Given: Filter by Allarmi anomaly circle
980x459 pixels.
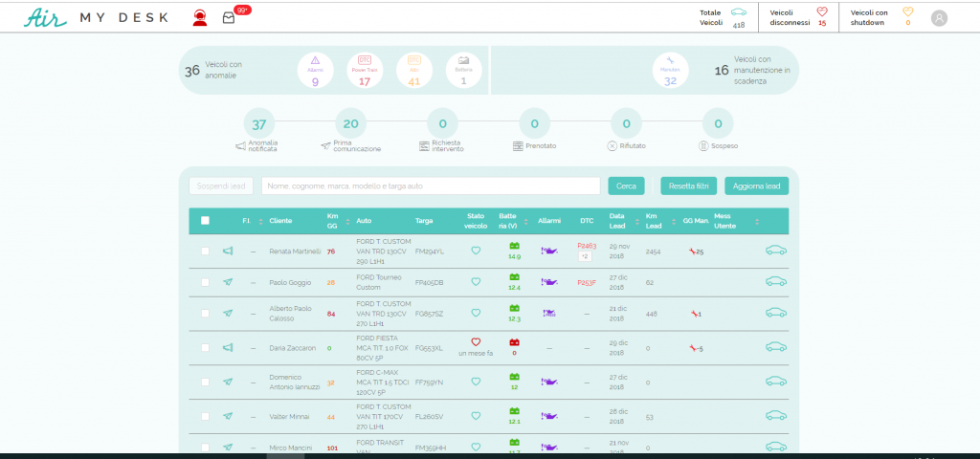Looking at the screenshot, I should (x=315, y=70).
